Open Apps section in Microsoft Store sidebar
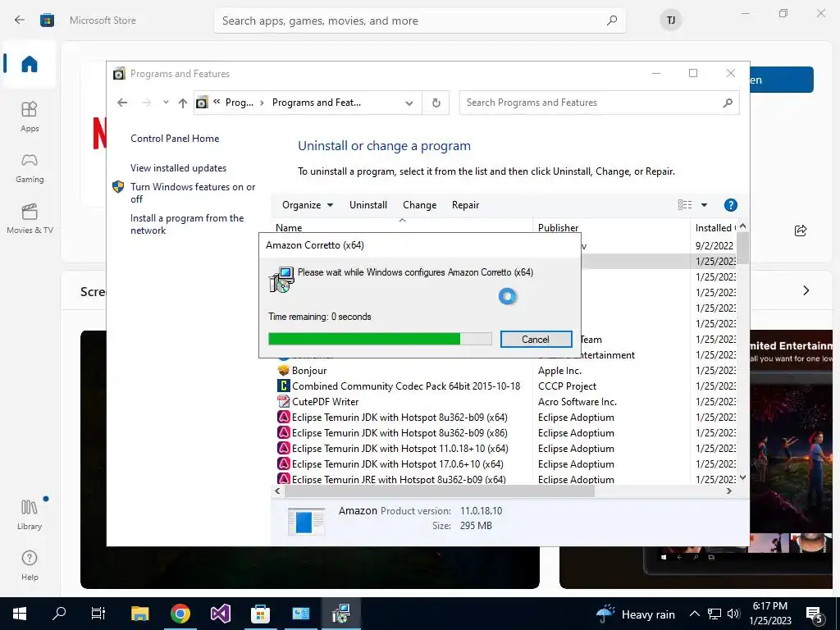The width and height of the screenshot is (840, 630). [30, 116]
